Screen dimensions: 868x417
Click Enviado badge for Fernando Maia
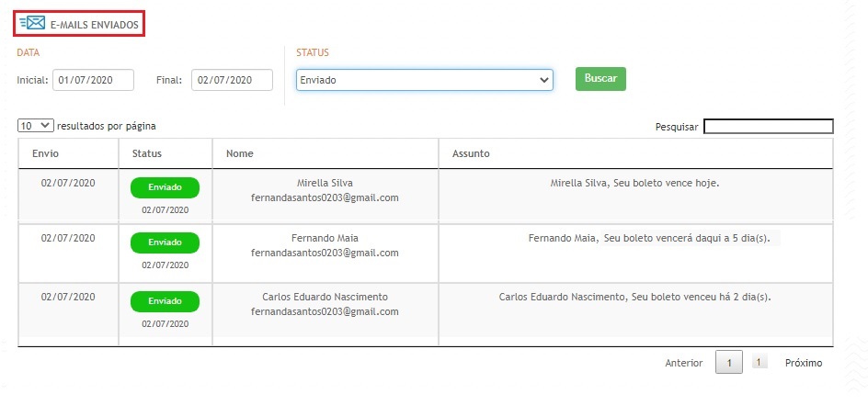point(165,242)
